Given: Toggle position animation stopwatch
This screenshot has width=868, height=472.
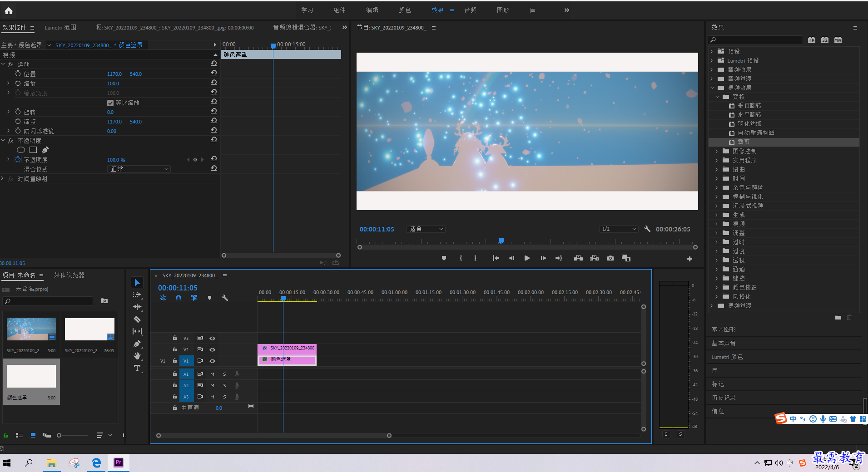Looking at the screenshot, I should (18, 74).
